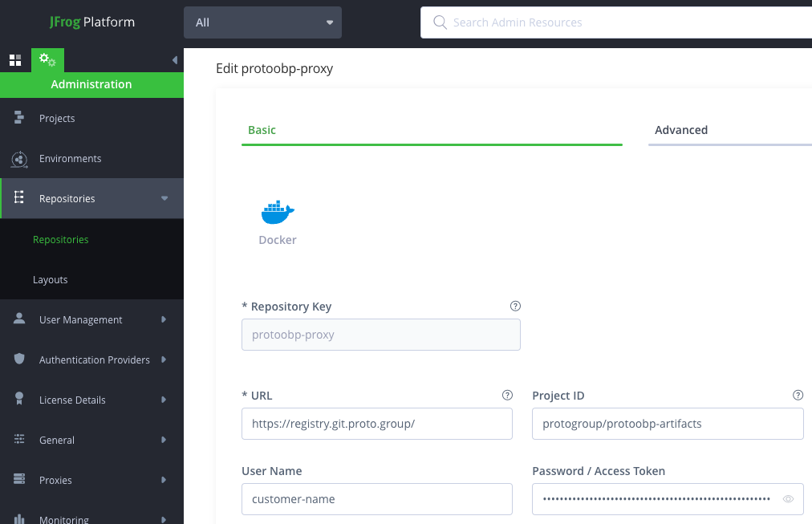Expand the License Details arrow

pos(164,400)
